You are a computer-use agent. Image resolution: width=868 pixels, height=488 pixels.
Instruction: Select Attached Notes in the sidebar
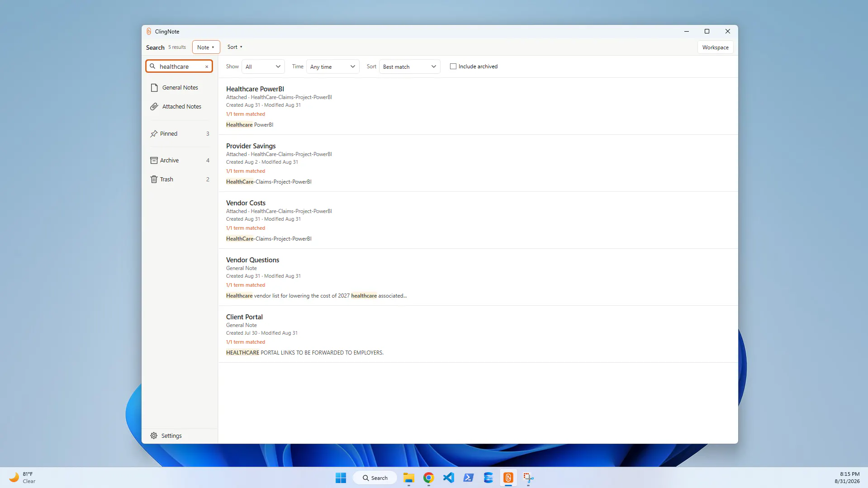click(x=180, y=107)
